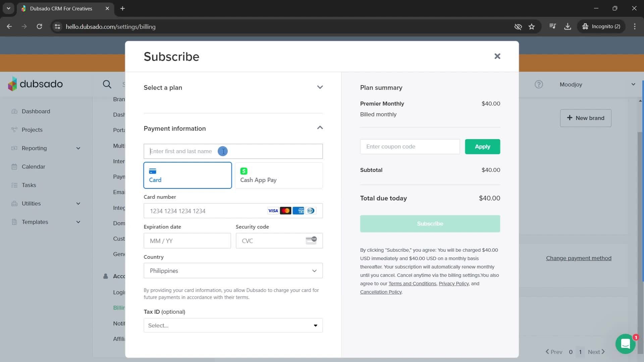Click the Dashboard sidebar icon
The width and height of the screenshot is (644, 362).
(x=14, y=111)
